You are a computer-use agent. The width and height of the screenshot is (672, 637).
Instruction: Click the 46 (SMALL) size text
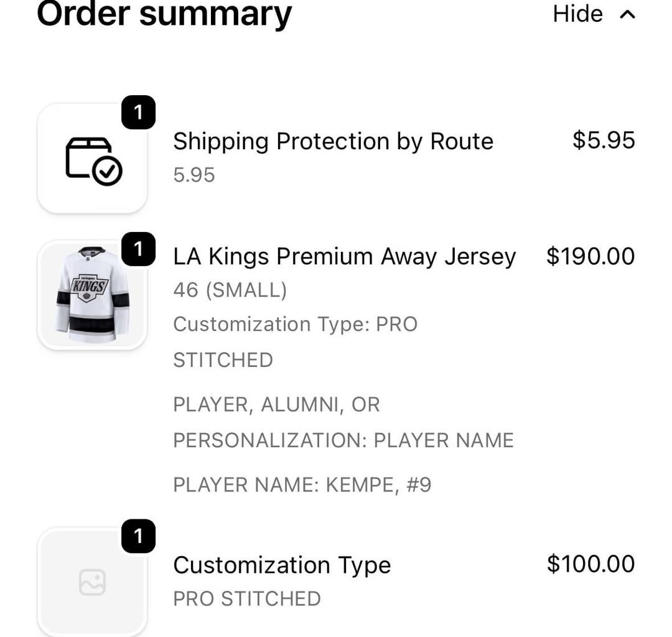[230, 289]
